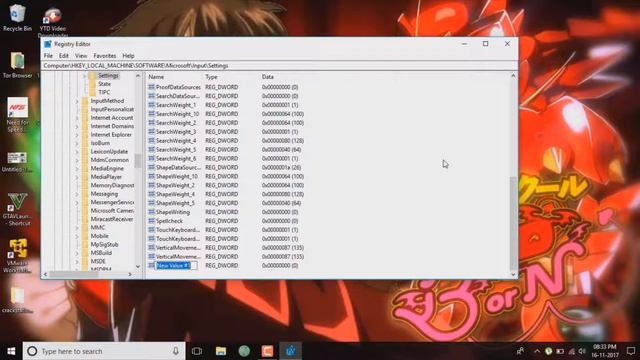Open the Action Center notification icon
The image size is (640, 360).
click(x=631, y=351)
